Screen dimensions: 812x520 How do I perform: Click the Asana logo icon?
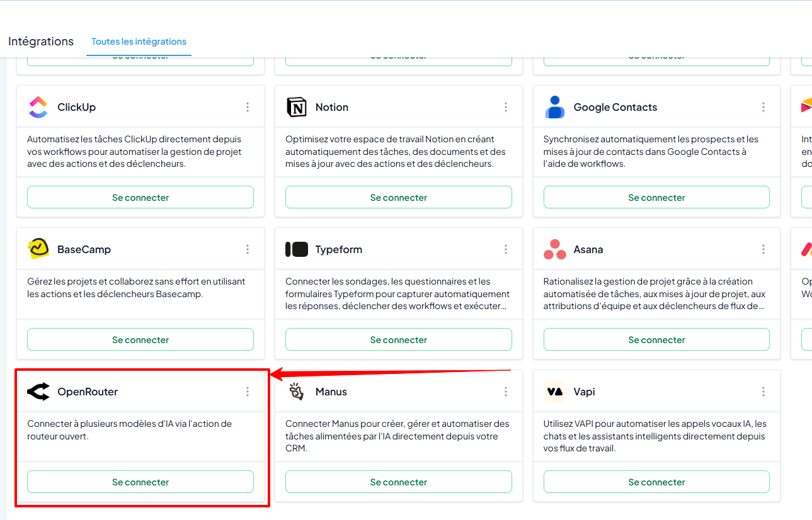[x=555, y=249]
